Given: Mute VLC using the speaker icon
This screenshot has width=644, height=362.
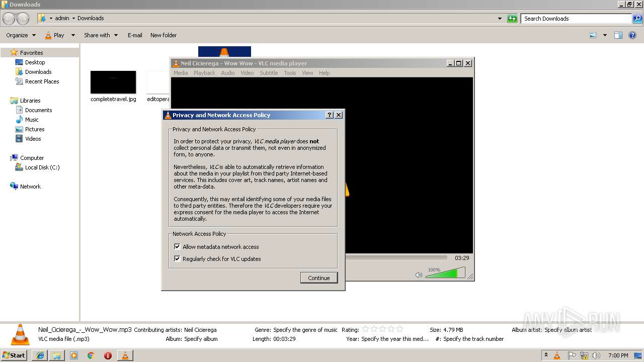Looking at the screenshot, I should [x=419, y=275].
